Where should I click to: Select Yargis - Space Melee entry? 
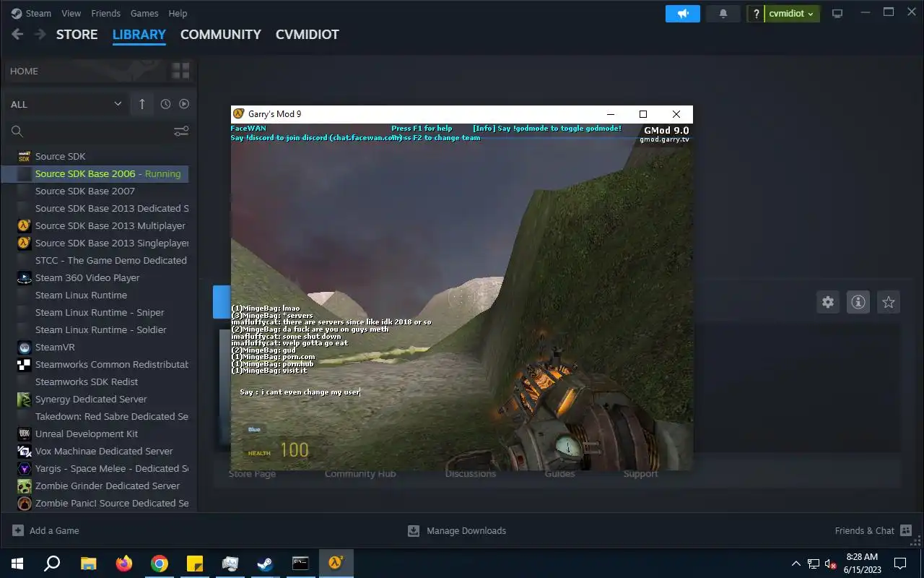[x=95, y=468]
